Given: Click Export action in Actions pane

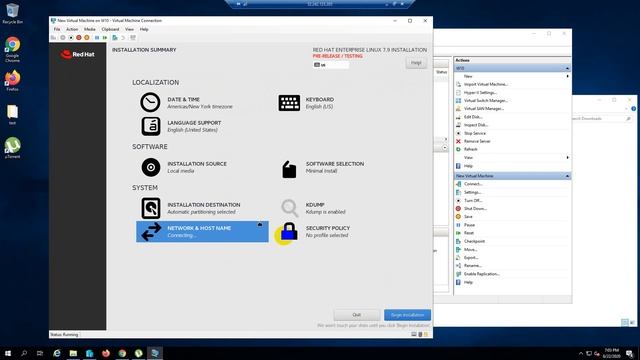Looking at the screenshot, I should click(471, 258).
